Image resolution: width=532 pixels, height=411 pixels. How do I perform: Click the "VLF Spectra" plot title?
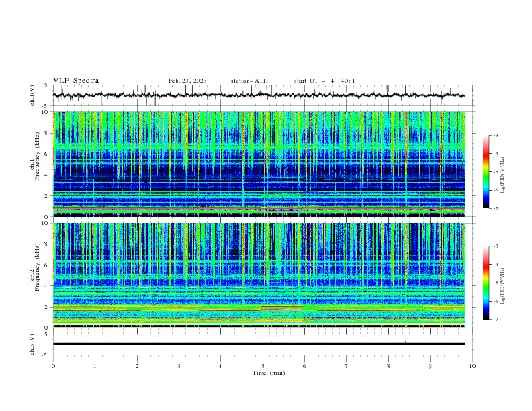(76, 81)
